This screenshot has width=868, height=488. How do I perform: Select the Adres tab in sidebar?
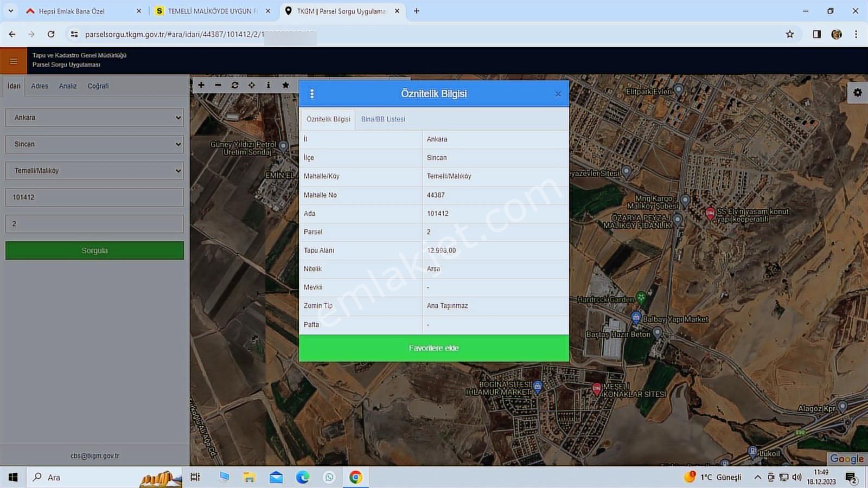pos(40,86)
